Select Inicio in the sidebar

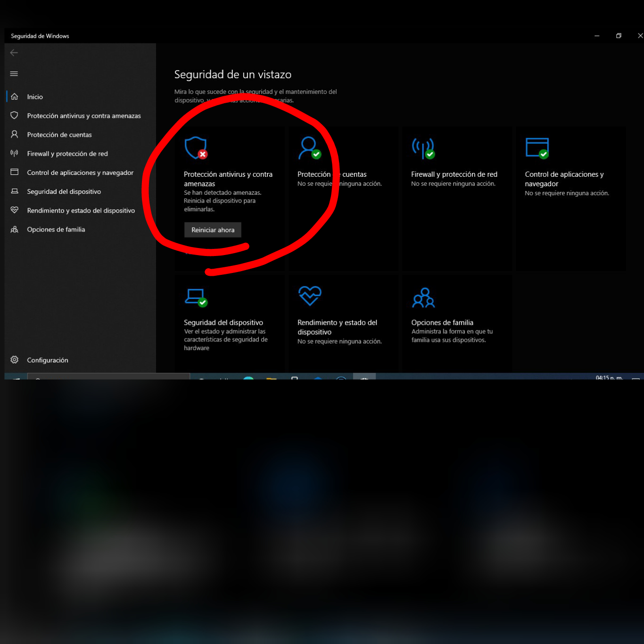coord(80,97)
